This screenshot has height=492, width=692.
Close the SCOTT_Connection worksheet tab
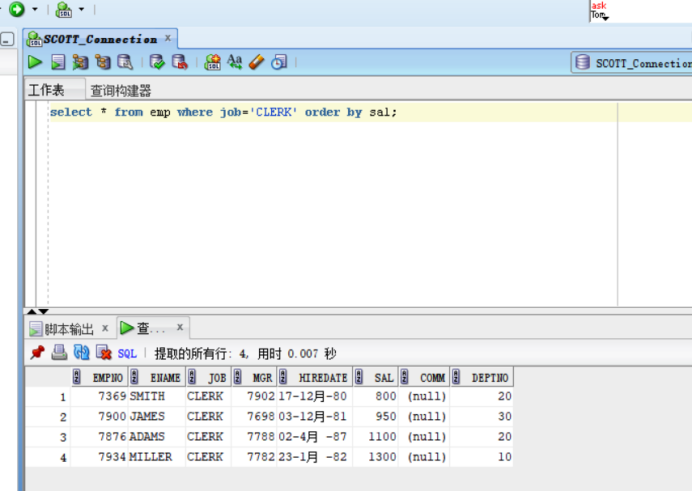(168, 38)
